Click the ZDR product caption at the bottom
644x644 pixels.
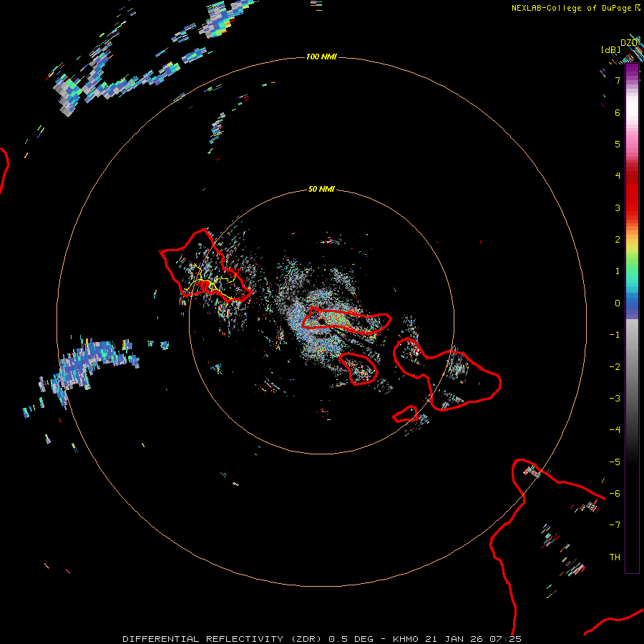click(x=322, y=639)
